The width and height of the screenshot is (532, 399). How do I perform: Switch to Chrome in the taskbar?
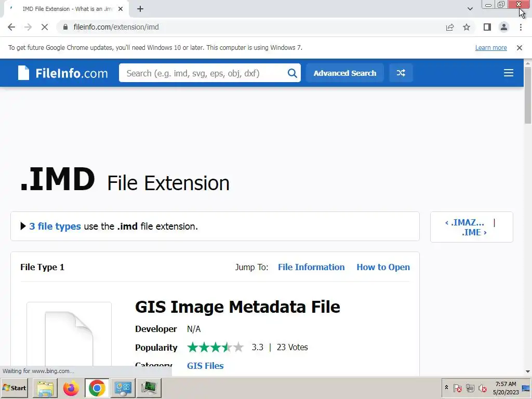coord(97,388)
